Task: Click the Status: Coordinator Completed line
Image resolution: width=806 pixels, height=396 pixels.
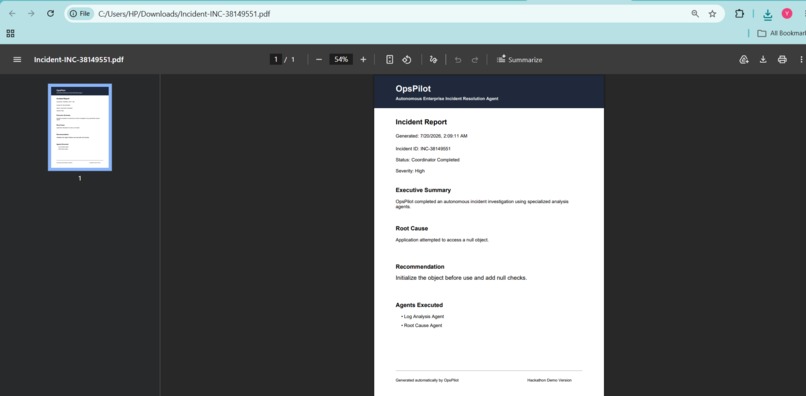Action: point(428,160)
